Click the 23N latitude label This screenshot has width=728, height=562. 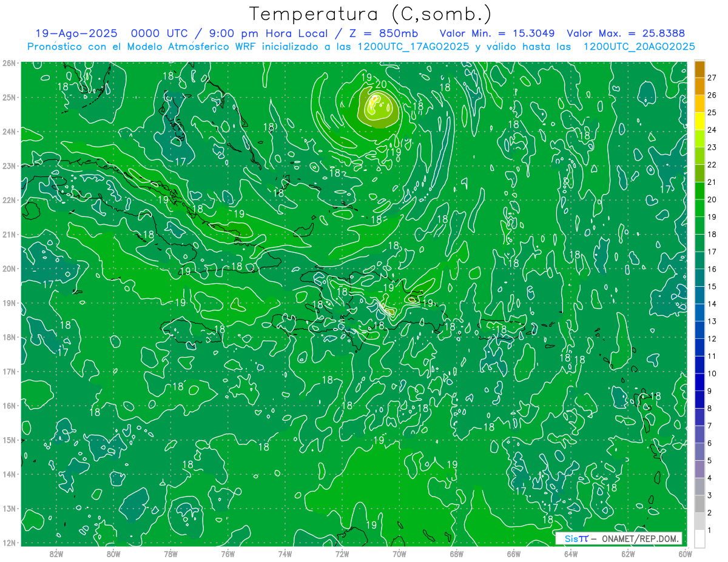(9, 166)
